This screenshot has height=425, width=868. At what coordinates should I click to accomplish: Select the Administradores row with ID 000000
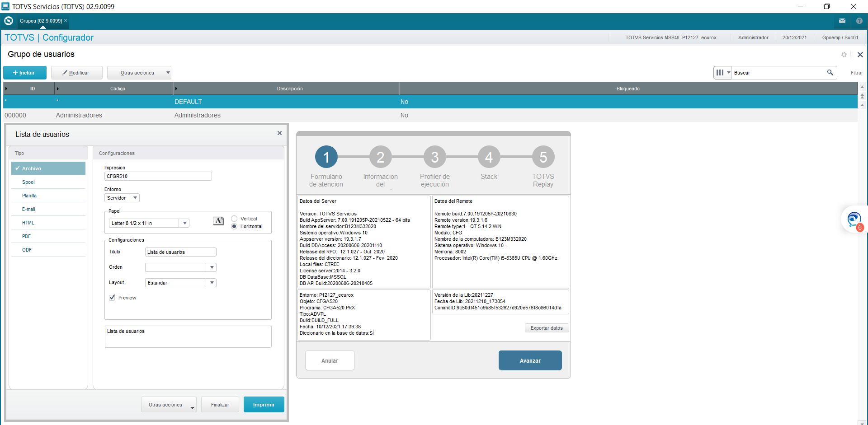click(x=430, y=115)
